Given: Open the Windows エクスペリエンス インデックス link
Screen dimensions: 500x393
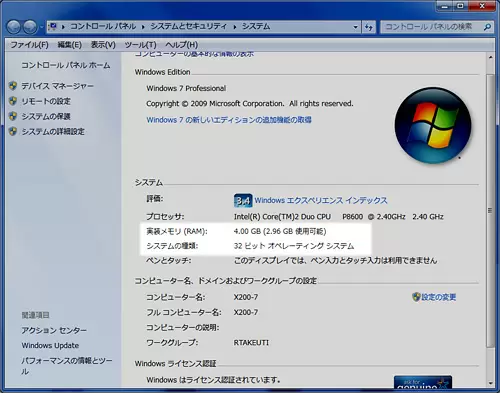Looking at the screenshot, I should coord(321,200).
